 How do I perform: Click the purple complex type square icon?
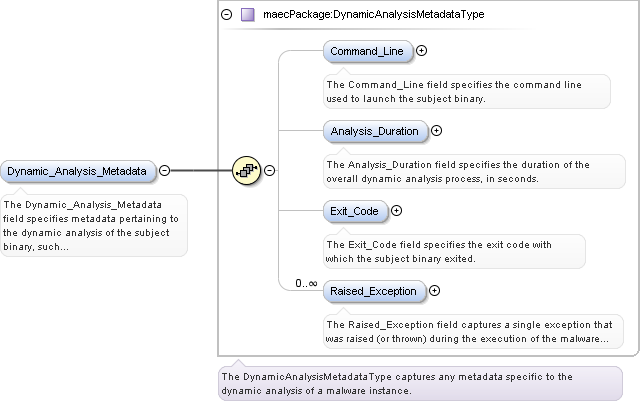pyautogui.click(x=248, y=15)
